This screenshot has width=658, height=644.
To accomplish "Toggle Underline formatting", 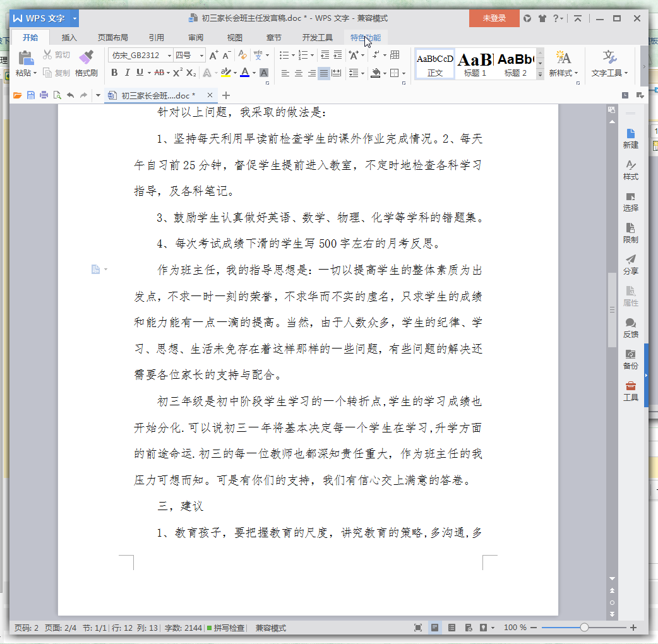I will click(x=140, y=73).
